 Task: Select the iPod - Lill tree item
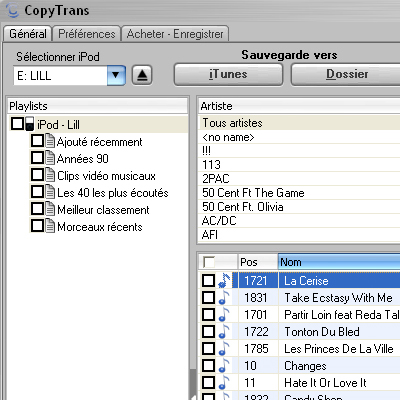(58, 125)
